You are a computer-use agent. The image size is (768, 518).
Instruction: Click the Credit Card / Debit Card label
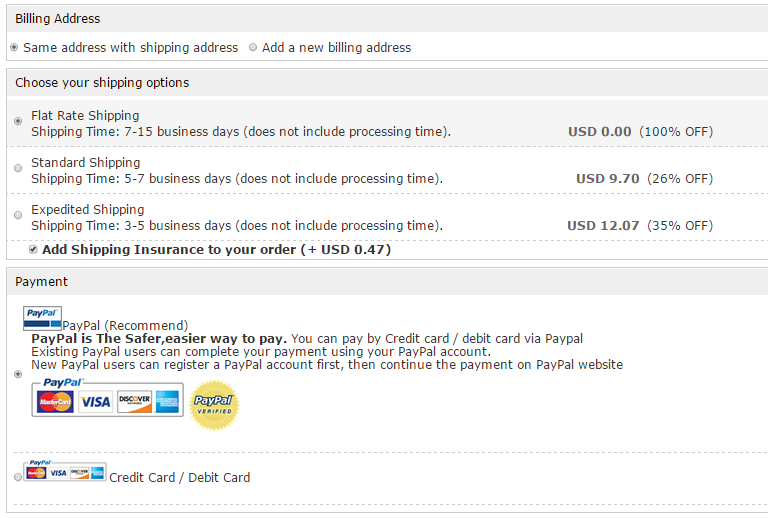click(x=180, y=477)
